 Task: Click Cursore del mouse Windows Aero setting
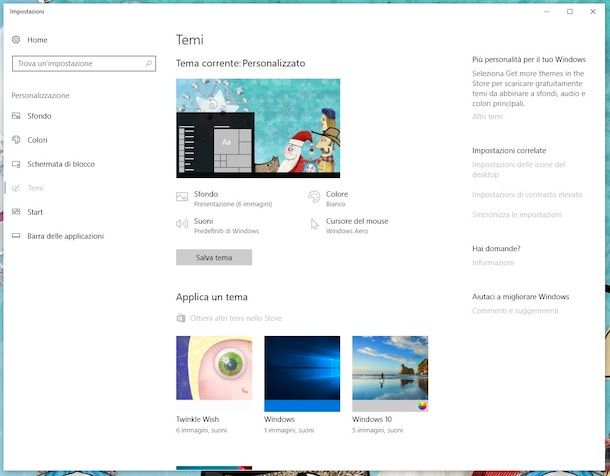coord(349,226)
